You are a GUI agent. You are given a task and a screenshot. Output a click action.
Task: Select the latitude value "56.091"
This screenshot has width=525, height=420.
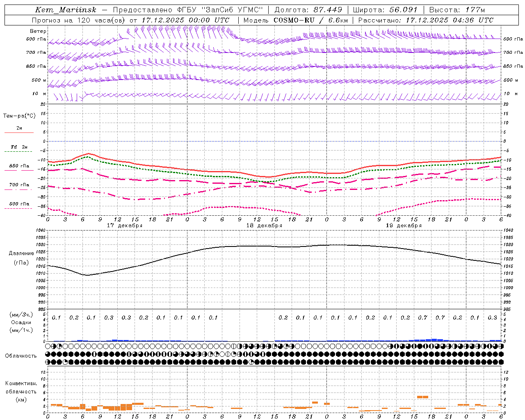pos(403,10)
